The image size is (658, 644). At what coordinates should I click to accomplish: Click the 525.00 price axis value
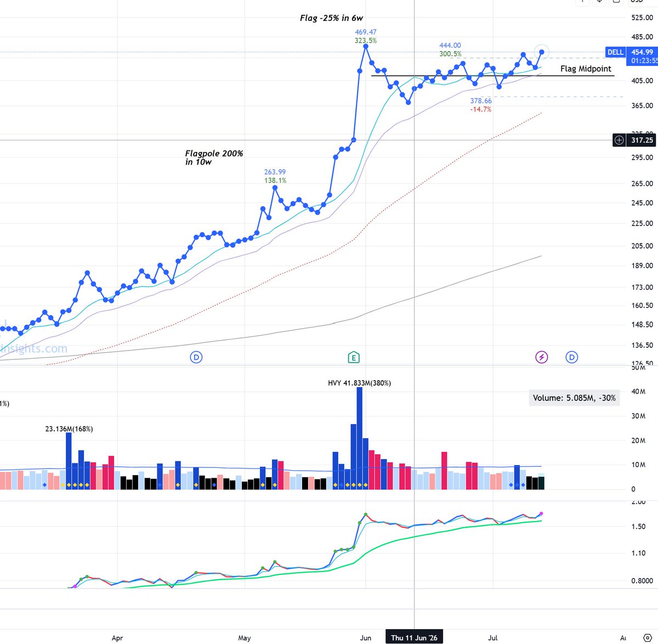pos(642,18)
